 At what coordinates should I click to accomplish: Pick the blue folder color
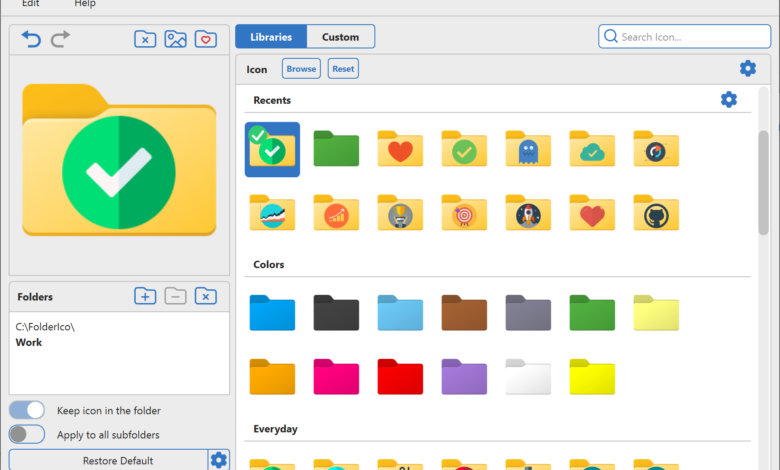[272, 313]
